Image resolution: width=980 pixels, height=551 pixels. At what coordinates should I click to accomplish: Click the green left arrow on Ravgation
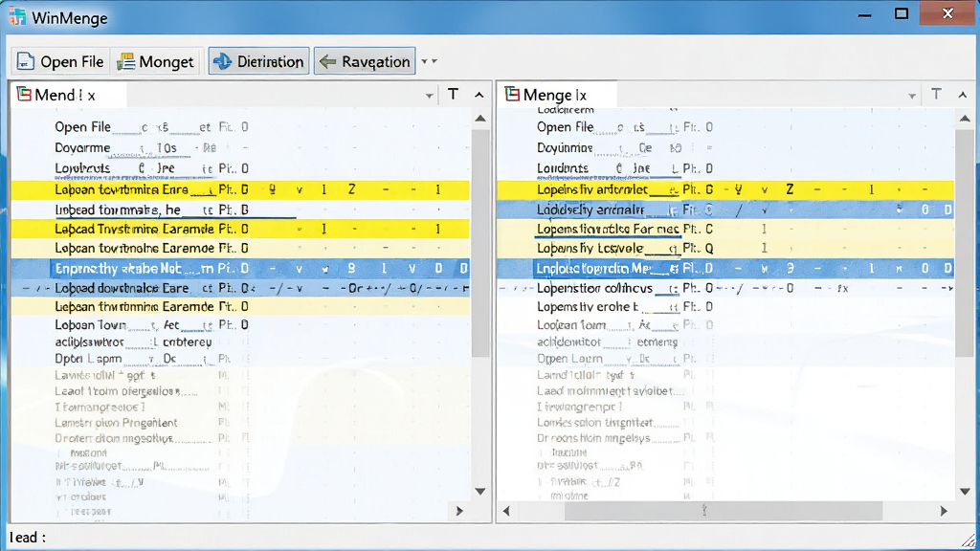click(x=327, y=61)
